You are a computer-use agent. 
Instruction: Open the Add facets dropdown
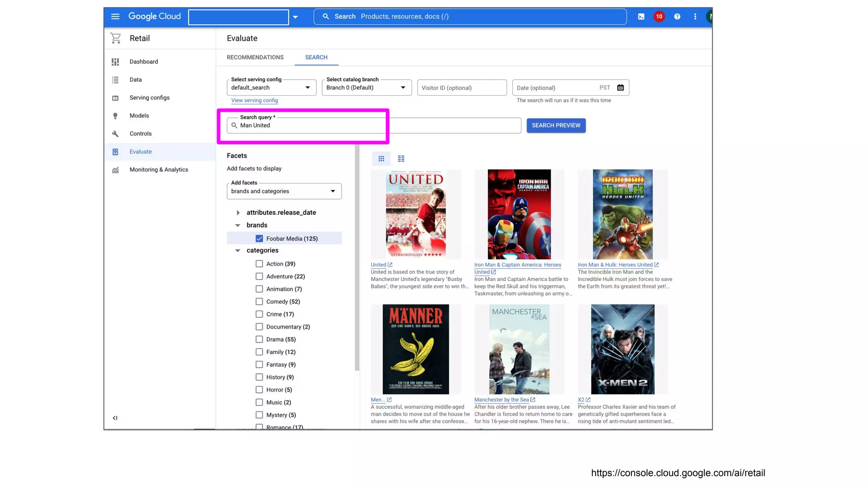284,191
